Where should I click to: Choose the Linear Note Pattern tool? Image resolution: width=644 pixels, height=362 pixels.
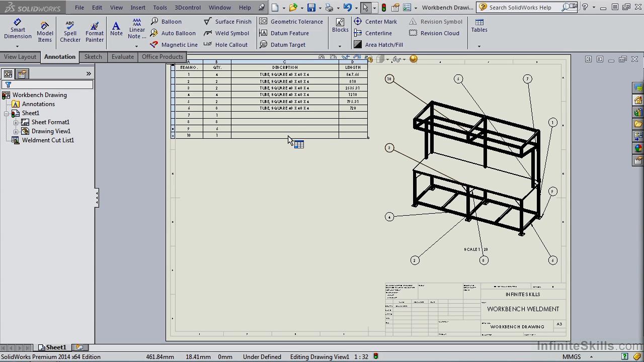(x=136, y=29)
